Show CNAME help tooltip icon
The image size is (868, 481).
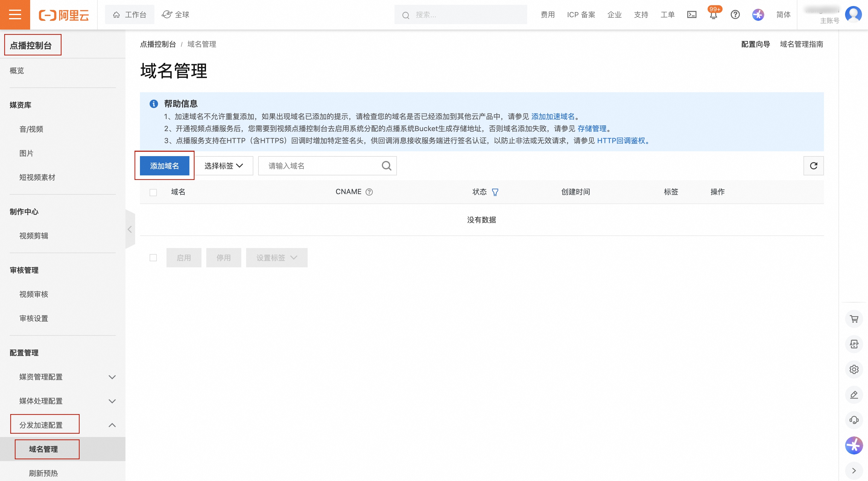point(369,192)
